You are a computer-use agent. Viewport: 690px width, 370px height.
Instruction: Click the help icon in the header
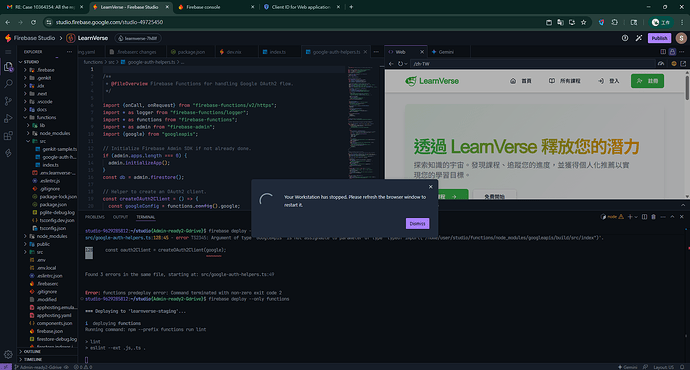[625, 38]
